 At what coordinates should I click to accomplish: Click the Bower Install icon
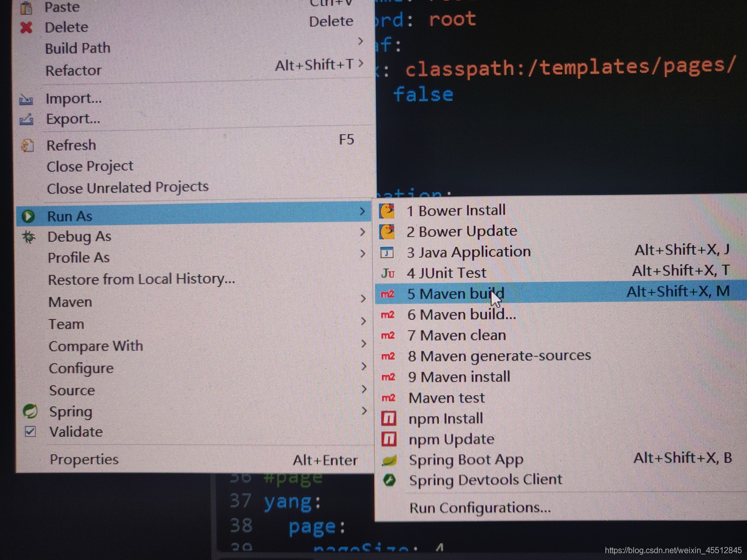click(387, 211)
